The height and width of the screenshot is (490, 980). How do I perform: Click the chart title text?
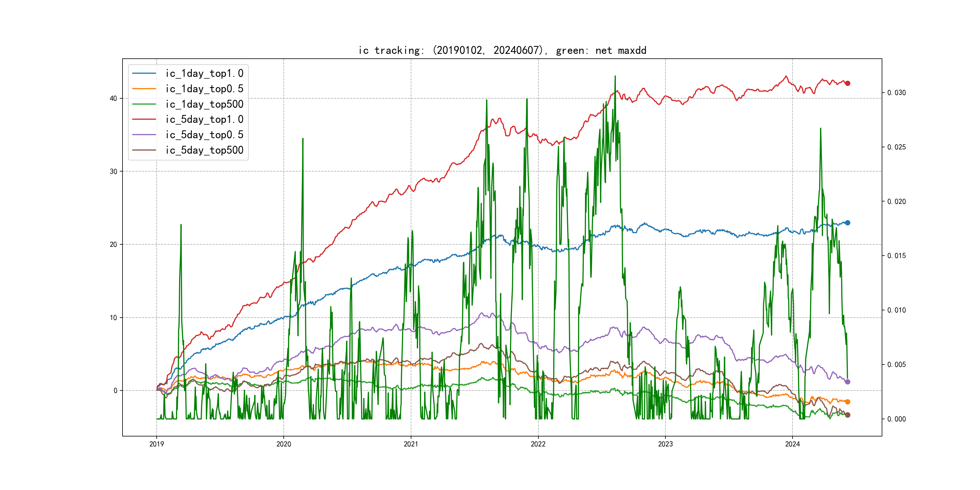click(x=502, y=51)
